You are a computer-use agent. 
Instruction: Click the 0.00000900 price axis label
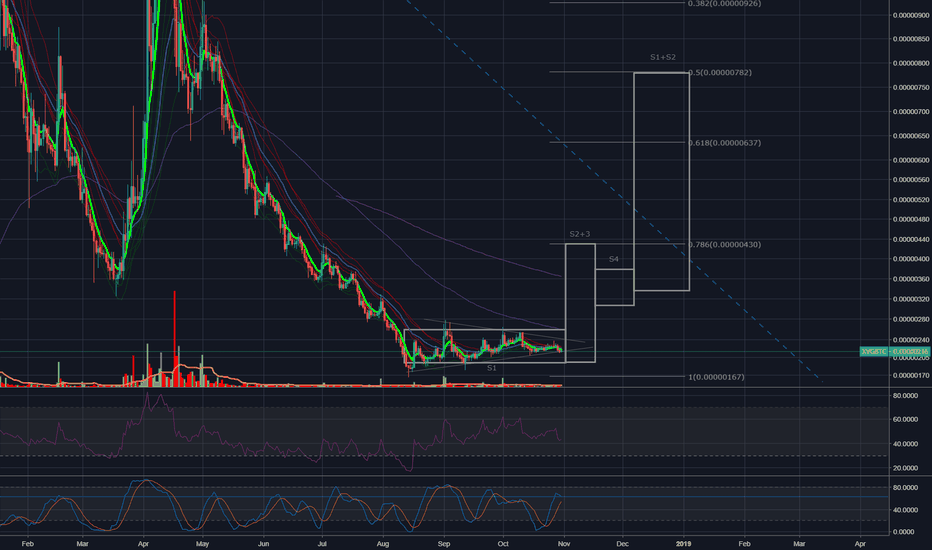point(911,15)
